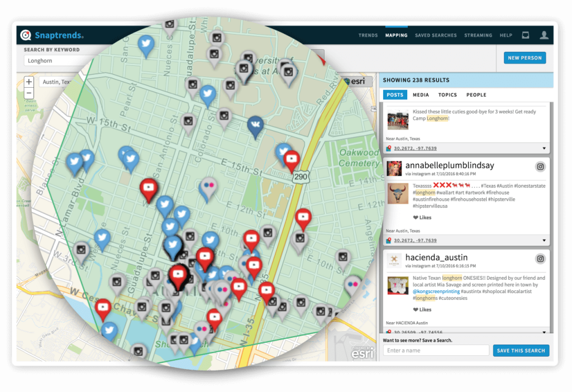Click Instagram icon on annabelleplumblindsay post
The height and width of the screenshot is (392, 572).
coord(540,166)
